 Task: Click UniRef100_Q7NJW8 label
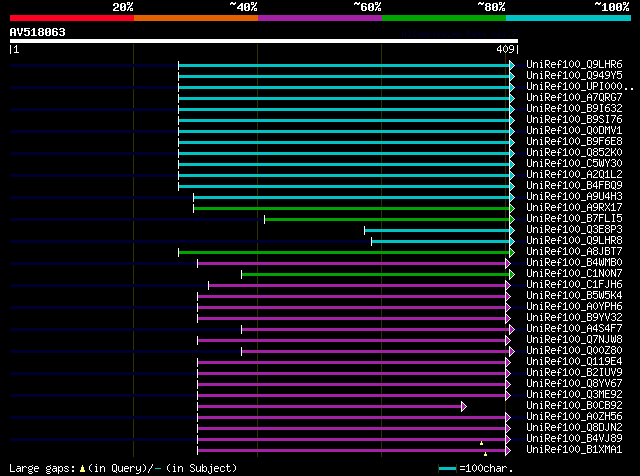coord(574,340)
